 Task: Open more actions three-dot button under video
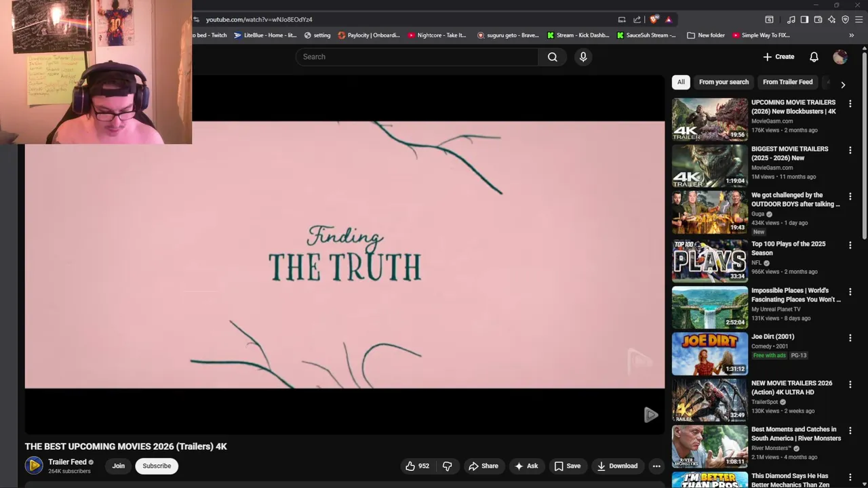click(x=656, y=466)
